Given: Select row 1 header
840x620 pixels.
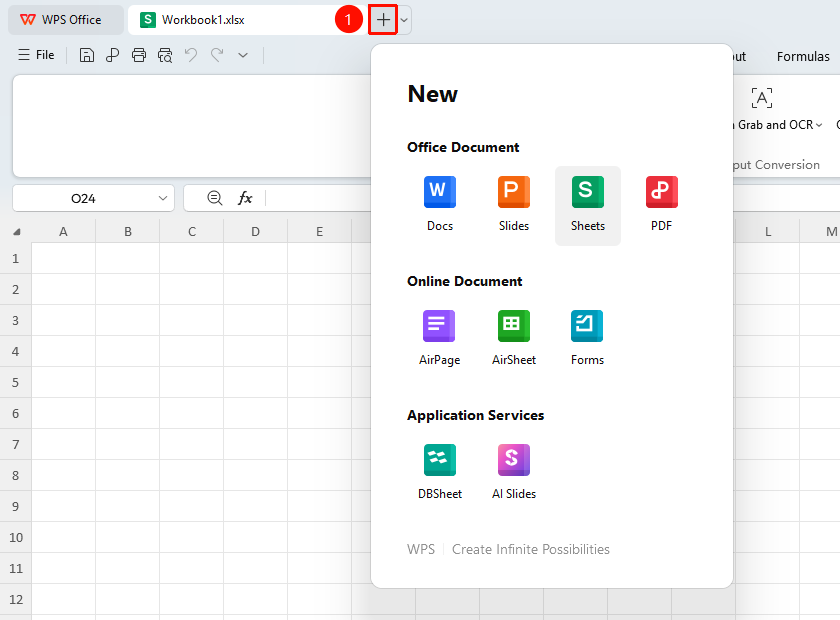Looking at the screenshot, I should coord(16,258).
